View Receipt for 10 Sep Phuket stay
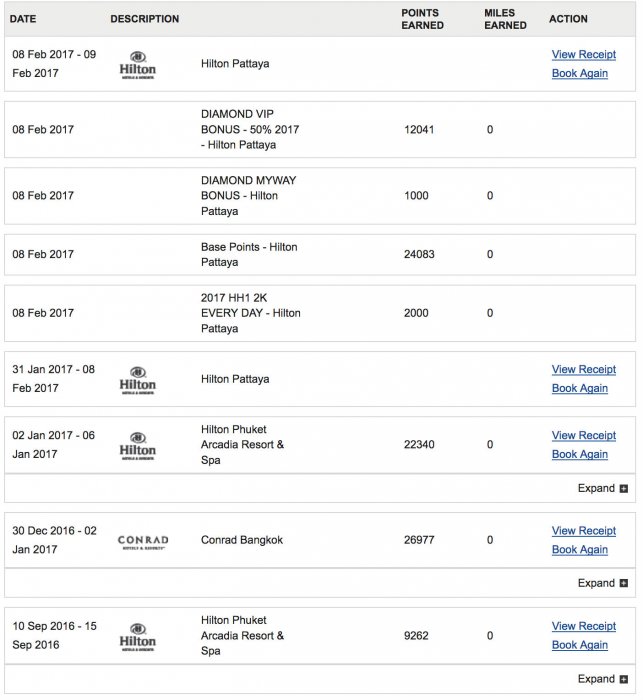 584,626
